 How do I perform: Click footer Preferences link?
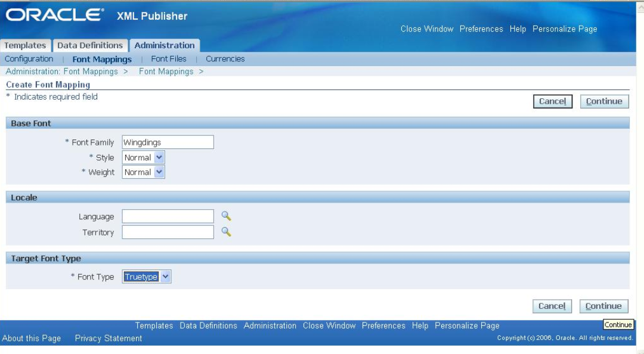click(x=383, y=325)
